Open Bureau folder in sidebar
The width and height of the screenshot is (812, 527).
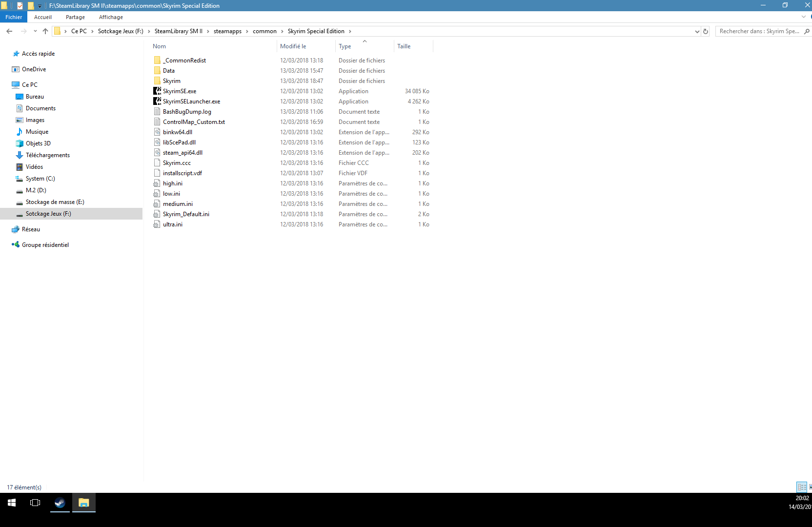pyautogui.click(x=35, y=97)
